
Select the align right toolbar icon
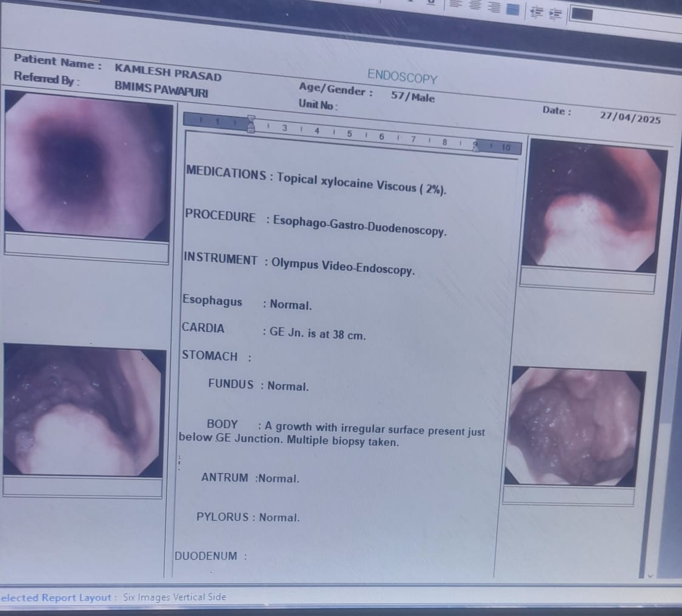click(x=494, y=7)
